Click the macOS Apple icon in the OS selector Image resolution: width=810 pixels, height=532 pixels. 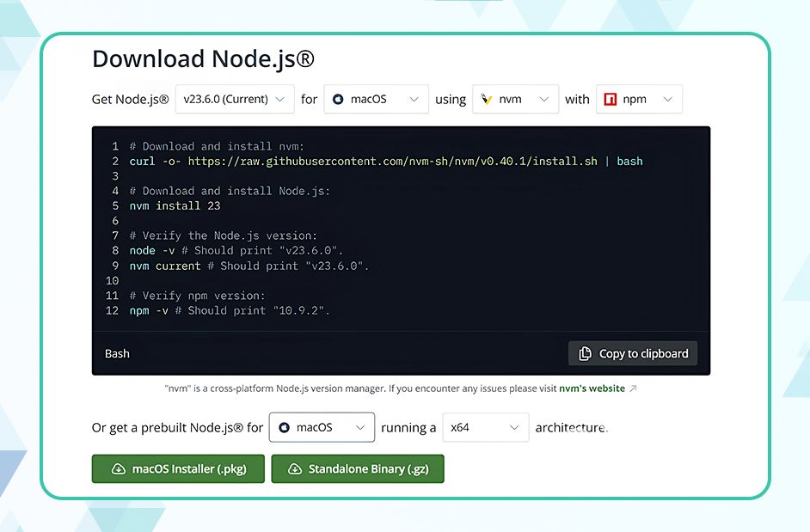pos(337,98)
